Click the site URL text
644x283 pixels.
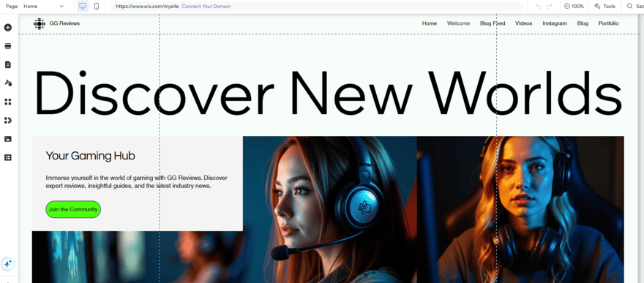(x=147, y=6)
